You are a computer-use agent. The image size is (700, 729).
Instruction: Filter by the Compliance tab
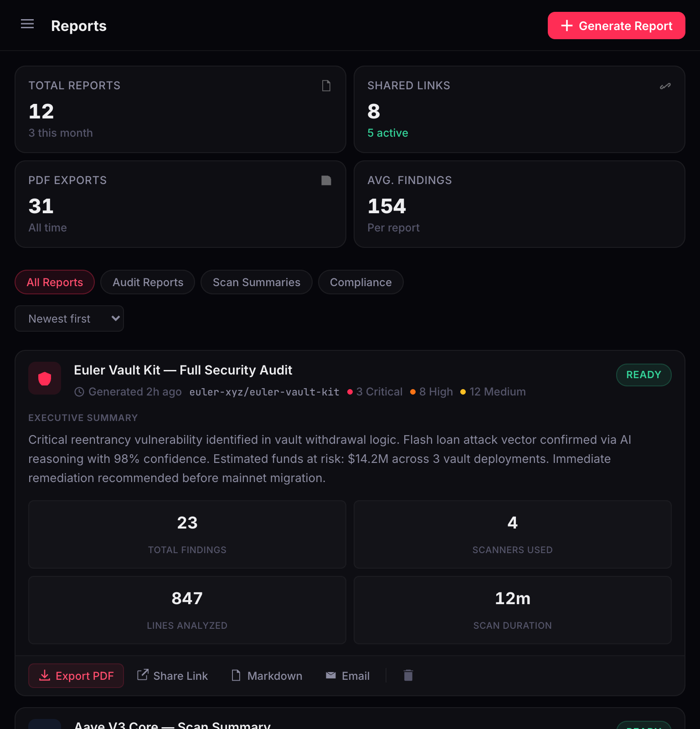click(360, 282)
